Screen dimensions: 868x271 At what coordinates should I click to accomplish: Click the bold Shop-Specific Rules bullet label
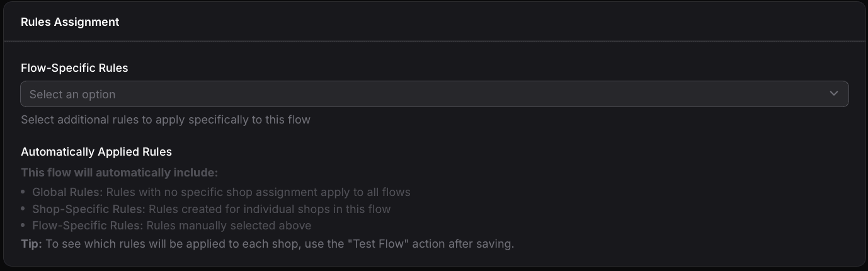click(89, 209)
